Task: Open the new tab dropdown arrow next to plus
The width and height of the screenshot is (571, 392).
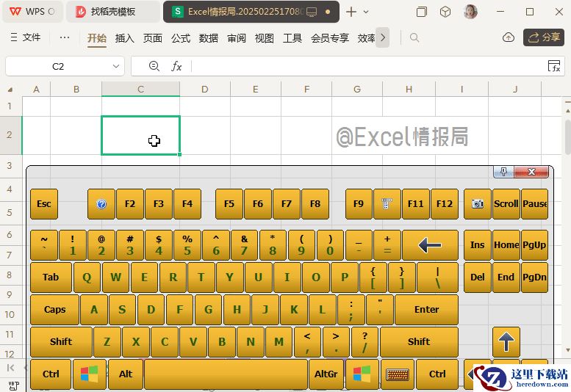Action: click(366, 12)
